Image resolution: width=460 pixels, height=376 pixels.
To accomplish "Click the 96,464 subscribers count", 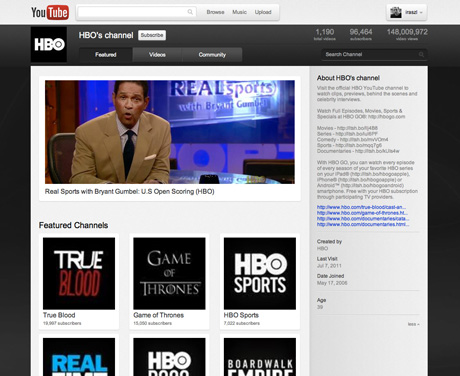I will click(x=361, y=32).
